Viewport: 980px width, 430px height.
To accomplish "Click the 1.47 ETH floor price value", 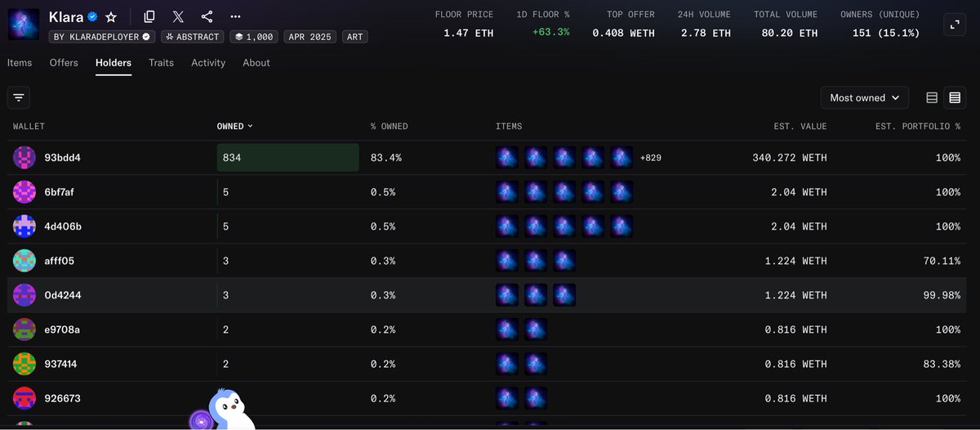I will point(469,33).
